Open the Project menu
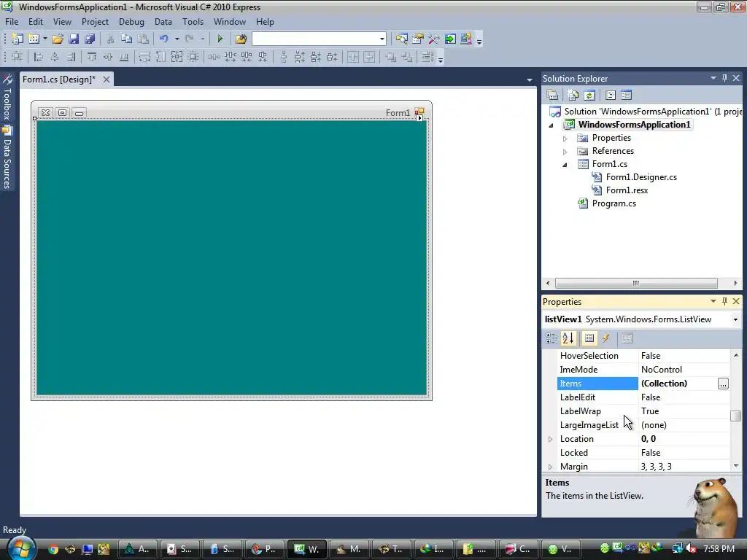The image size is (747, 560). (95, 22)
